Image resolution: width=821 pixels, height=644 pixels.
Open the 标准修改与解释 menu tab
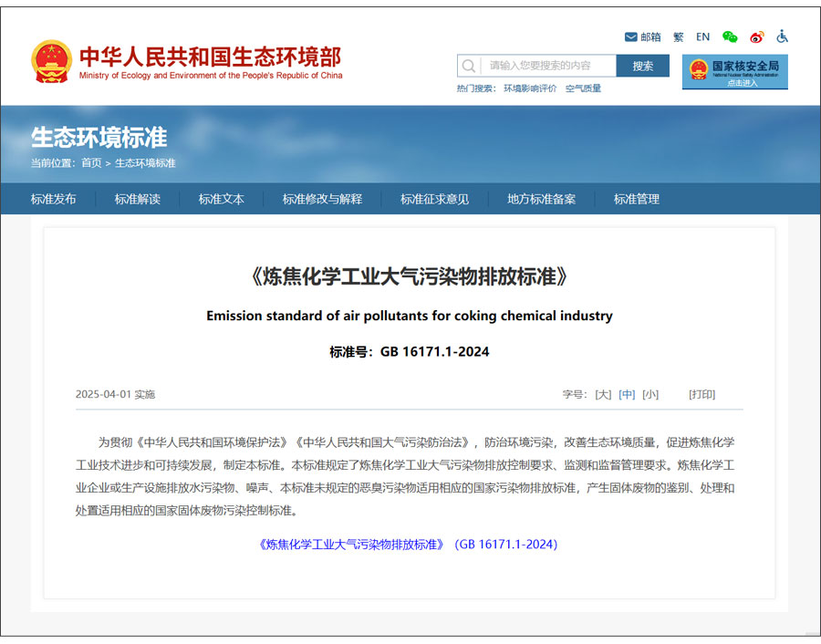coord(322,199)
